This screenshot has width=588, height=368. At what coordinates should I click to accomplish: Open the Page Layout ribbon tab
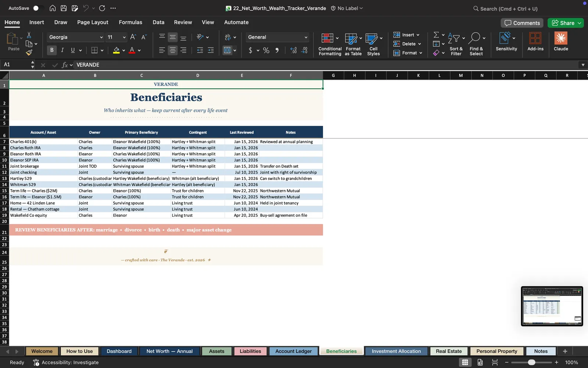[x=93, y=22]
